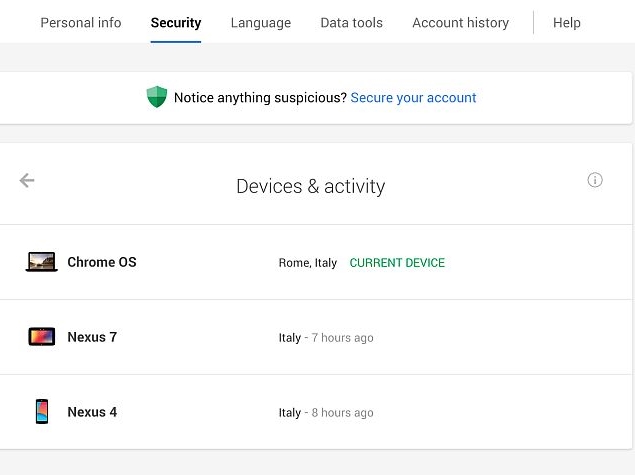This screenshot has width=635, height=475.
Task: Open the Data tools tab
Action: pos(352,23)
